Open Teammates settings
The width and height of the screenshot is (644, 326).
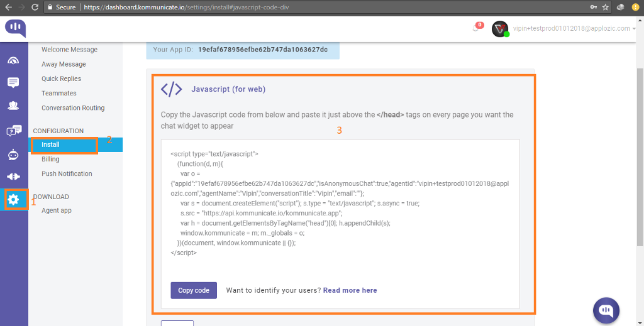[x=58, y=93]
